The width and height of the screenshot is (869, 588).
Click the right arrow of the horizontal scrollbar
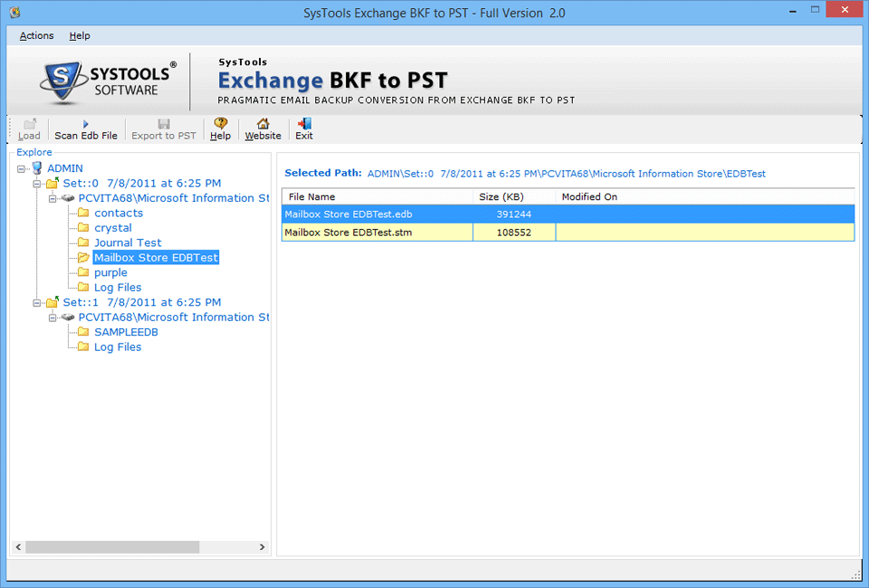point(263,547)
